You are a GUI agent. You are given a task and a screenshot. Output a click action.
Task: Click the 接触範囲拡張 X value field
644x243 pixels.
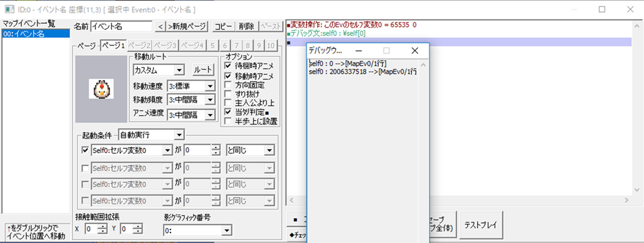tap(91, 229)
